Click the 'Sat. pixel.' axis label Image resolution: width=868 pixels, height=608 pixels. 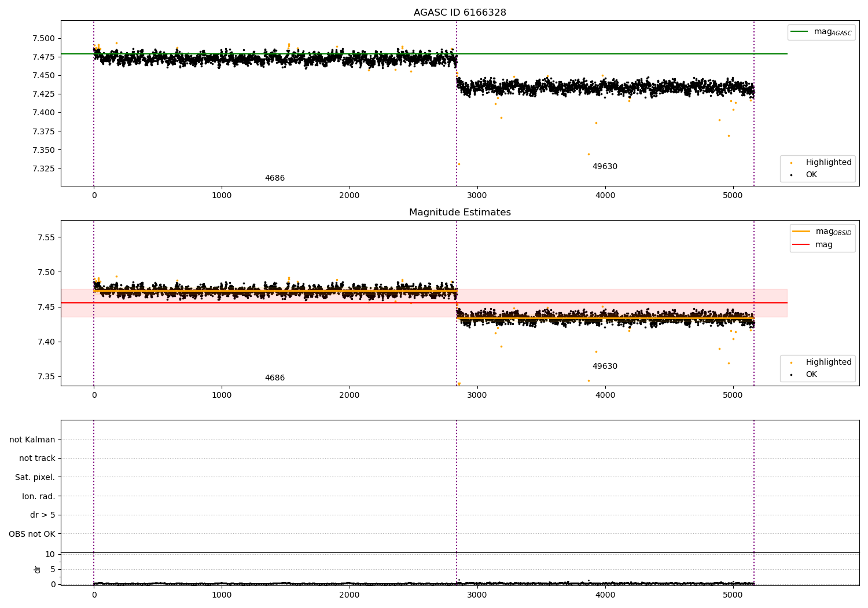(x=35, y=477)
